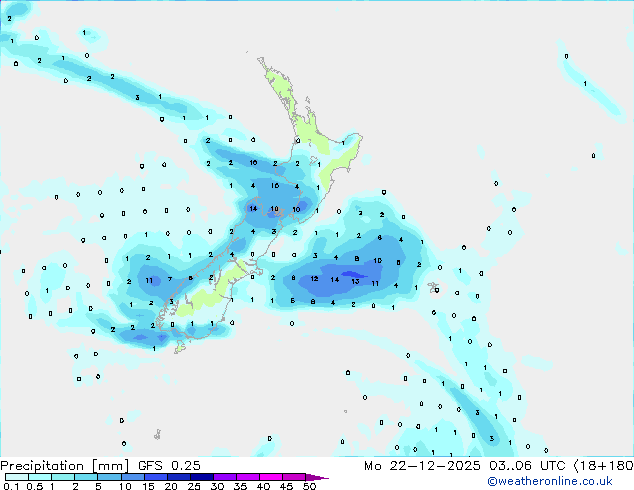Select the 2–5 mm legend swatch

point(86,477)
